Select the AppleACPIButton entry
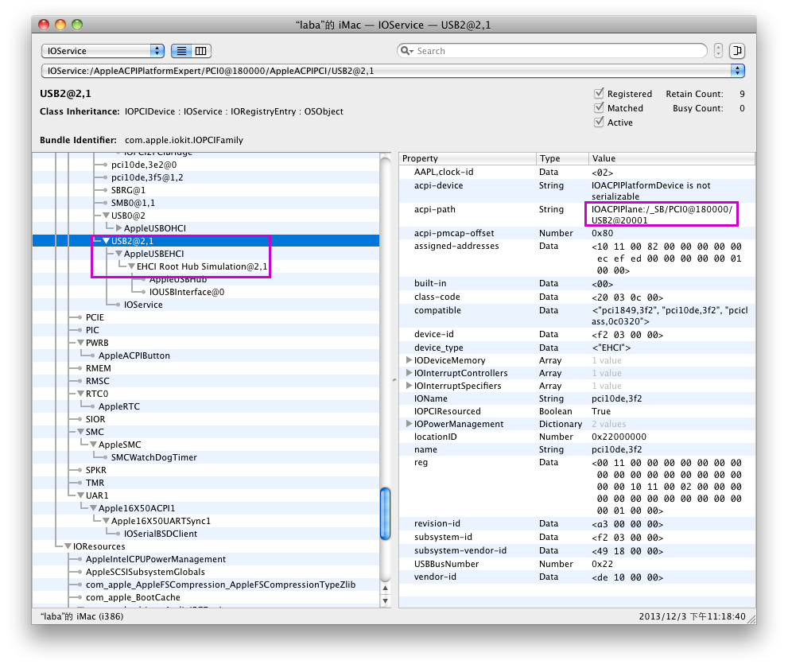Viewport: 788px width, 672px height. pyautogui.click(x=134, y=355)
